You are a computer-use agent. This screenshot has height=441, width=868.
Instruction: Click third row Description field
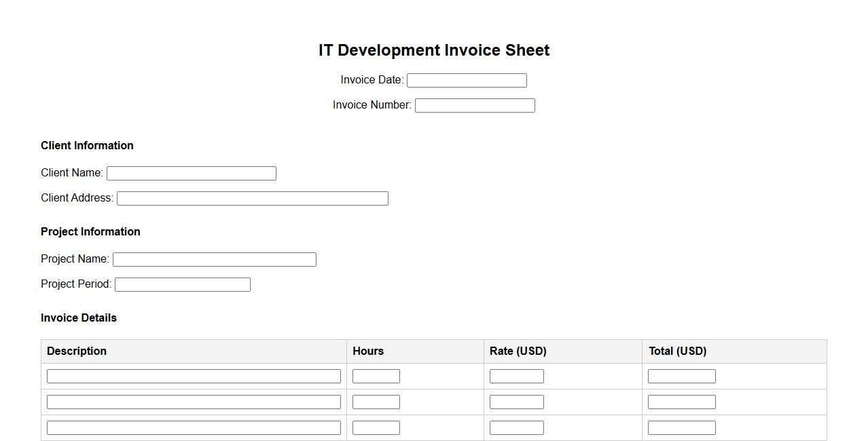[x=194, y=427]
